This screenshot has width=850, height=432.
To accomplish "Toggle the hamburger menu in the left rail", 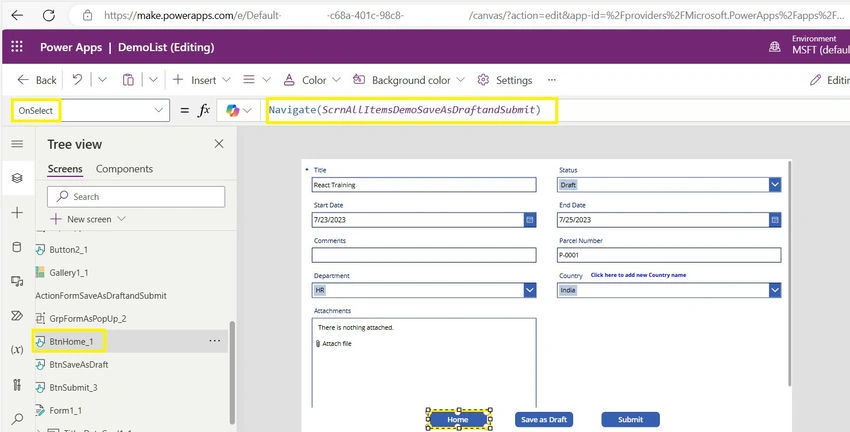I will point(17,144).
